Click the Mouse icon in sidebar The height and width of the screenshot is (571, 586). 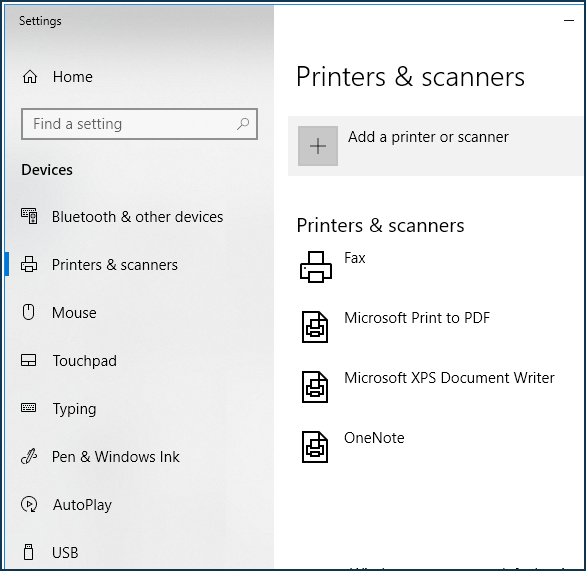28,312
